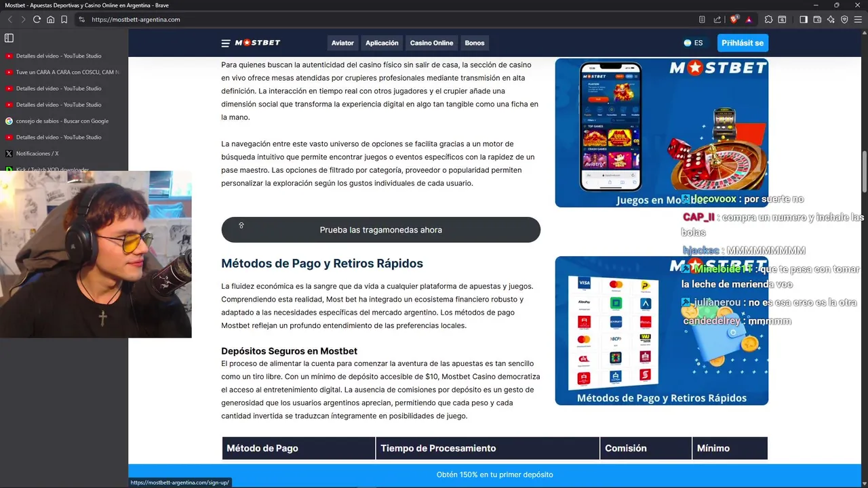Click the 'Obtén 150% en tu primer depósito' banner
The width and height of the screenshot is (868, 488).
[x=494, y=474]
